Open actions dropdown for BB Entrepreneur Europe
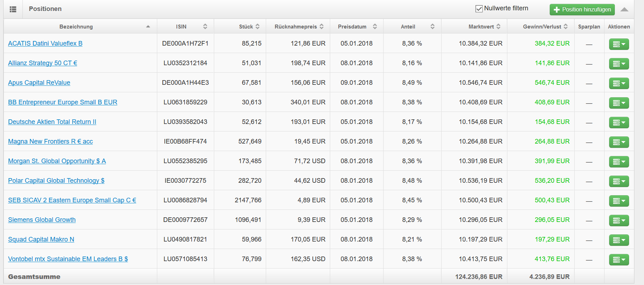 [619, 103]
